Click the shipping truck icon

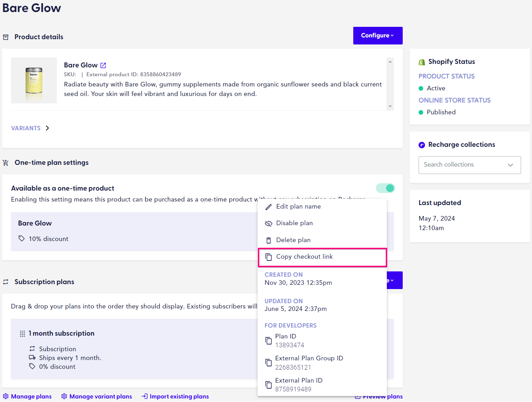(32, 358)
